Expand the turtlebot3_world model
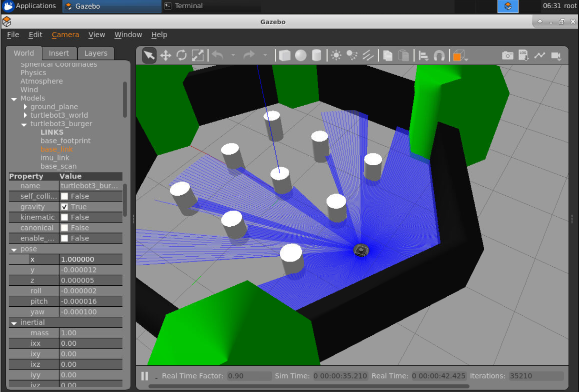The height and width of the screenshot is (392, 579). [25, 115]
